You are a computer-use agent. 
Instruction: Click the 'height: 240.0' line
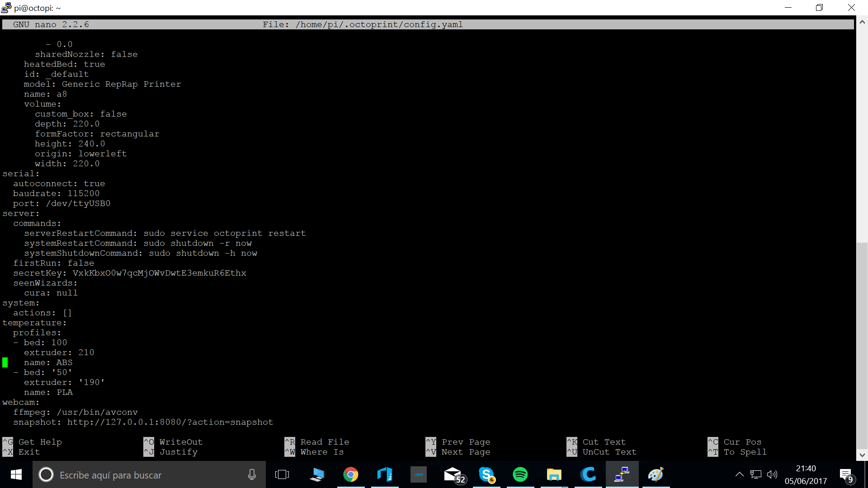(70, 144)
